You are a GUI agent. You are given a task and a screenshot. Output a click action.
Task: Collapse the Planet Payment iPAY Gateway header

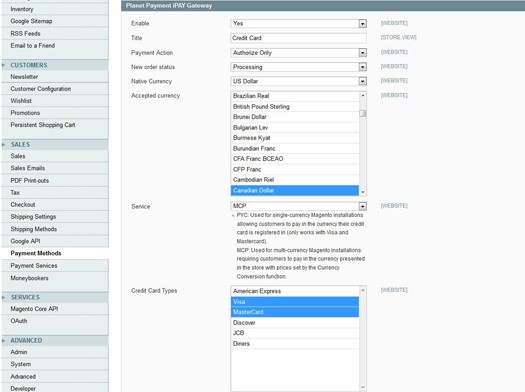click(323, 6)
